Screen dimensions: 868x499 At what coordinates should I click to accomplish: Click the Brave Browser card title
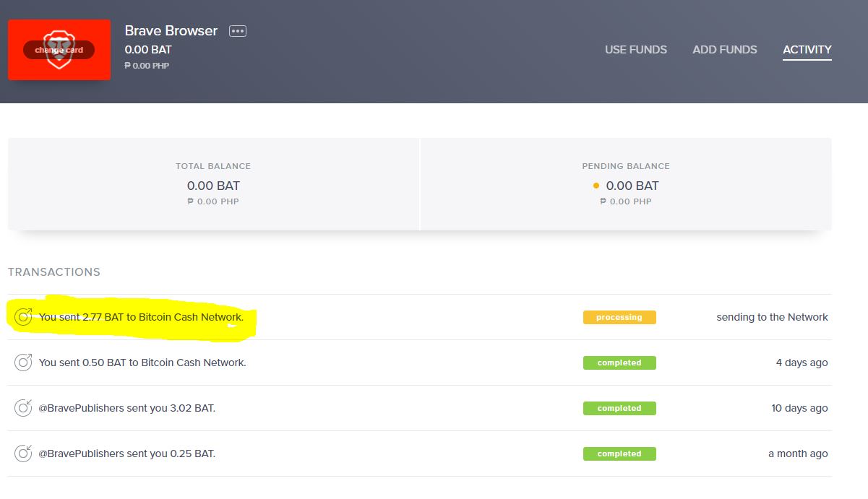tap(171, 31)
